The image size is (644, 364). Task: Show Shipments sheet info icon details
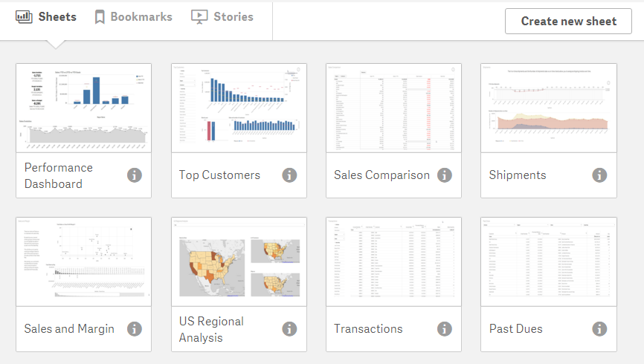coord(599,175)
